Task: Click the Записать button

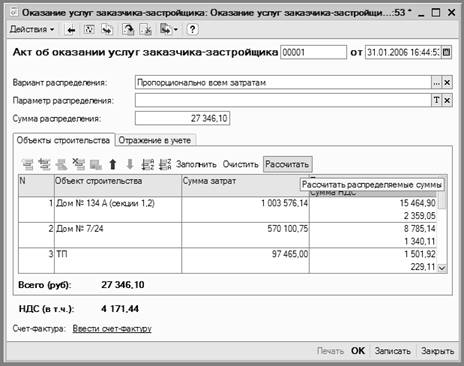Action: pyautogui.click(x=392, y=351)
